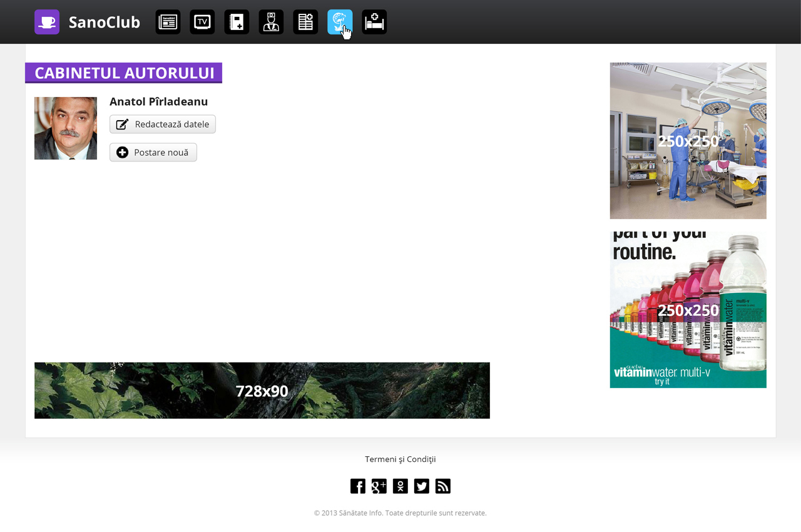Open the Termeni și Condiții link
The width and height of the screenshot is (801, 532).
(x=400, y=459)
